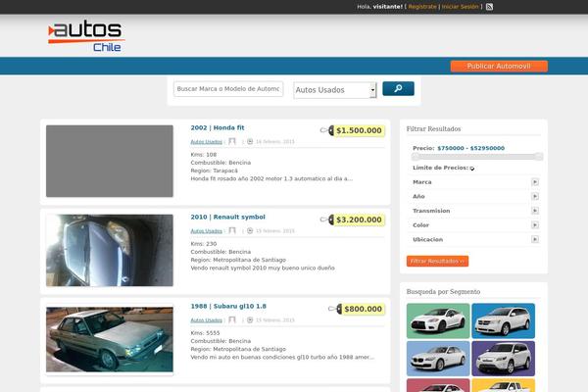
Task: Click the bookmark icon on the Honda fit listing
Action: [232, 141]
